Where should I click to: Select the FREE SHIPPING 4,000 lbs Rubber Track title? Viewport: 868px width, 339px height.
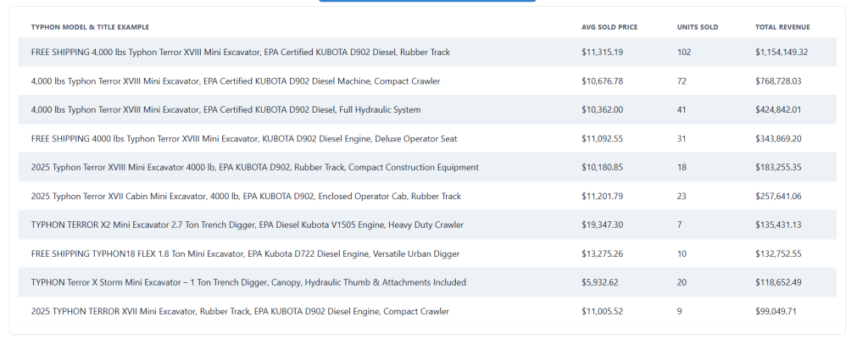tap(240, 53)
